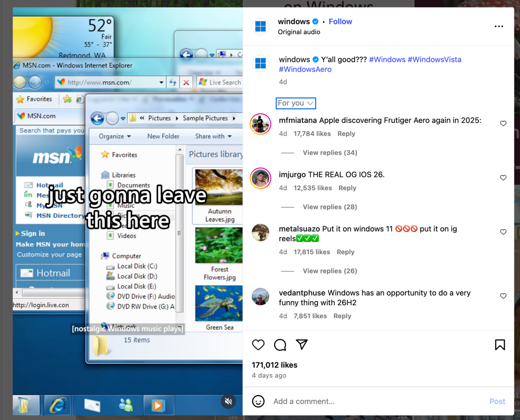The image size is (520, 420).
Task: Unmute the video using speaker icon
Action: coord(229,401)
